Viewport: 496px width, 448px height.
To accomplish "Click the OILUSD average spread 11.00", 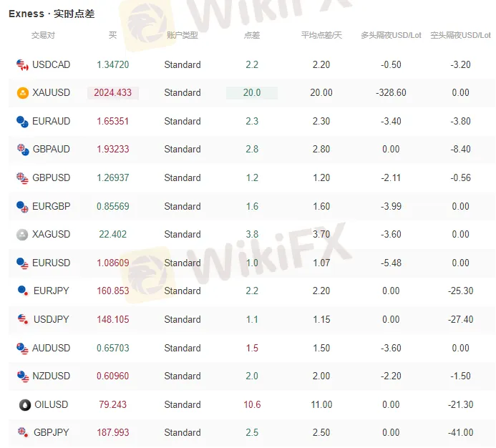I will pos(321,404).
